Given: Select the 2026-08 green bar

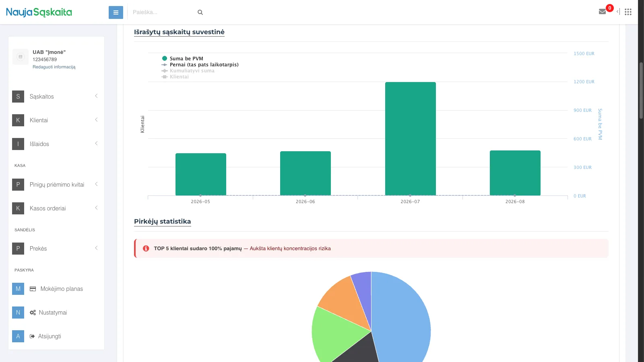Looking at the screenshot, I should click(515, 173).
